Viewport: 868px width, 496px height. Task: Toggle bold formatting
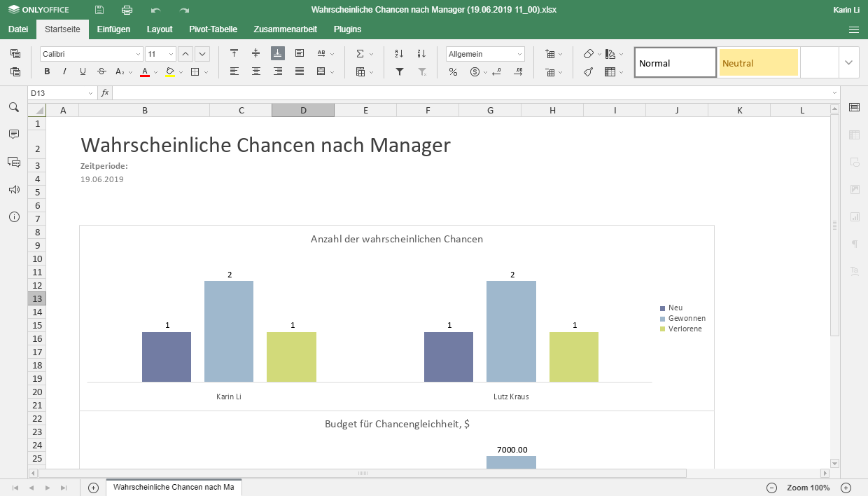tap(47, 71)
